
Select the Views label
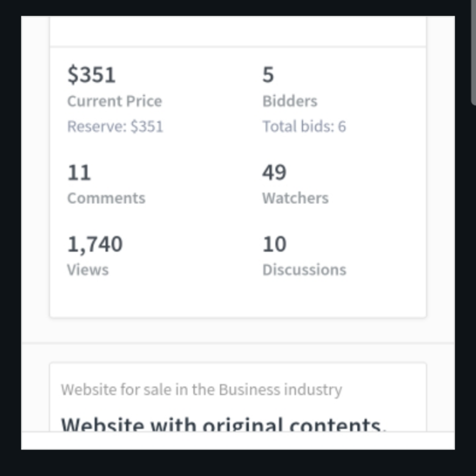click(x=88, y=270)
